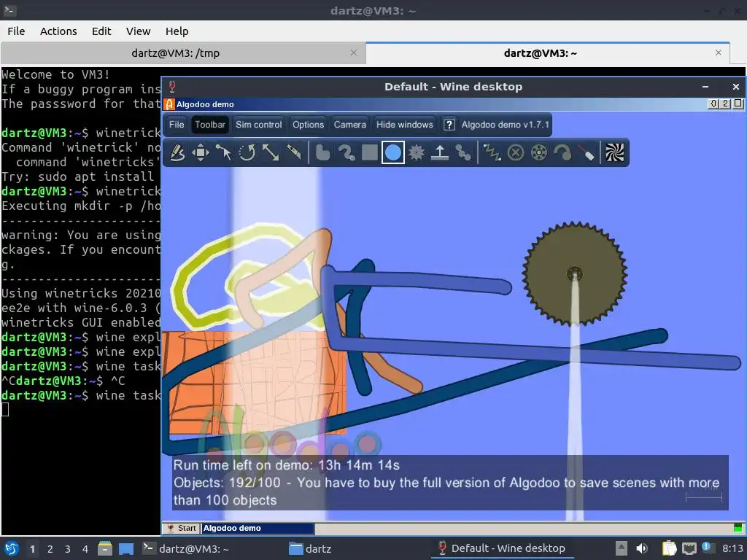747x560 pixels.
Task: Click the eject removable media tray icon
Action: pyautogui.click(x=622, y=548)
